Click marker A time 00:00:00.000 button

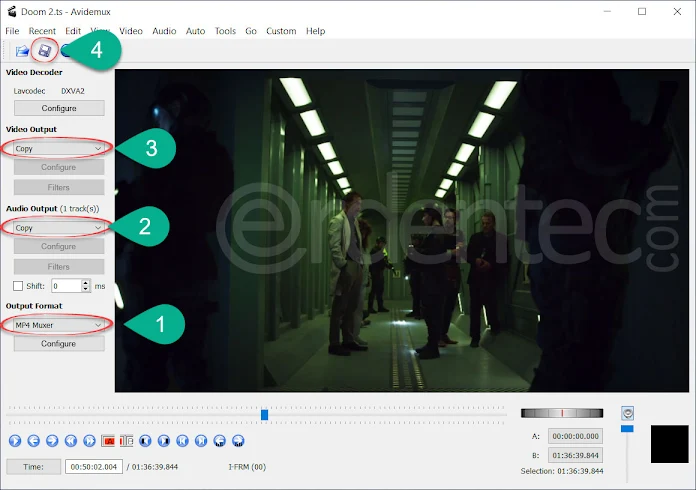(575, 436)
